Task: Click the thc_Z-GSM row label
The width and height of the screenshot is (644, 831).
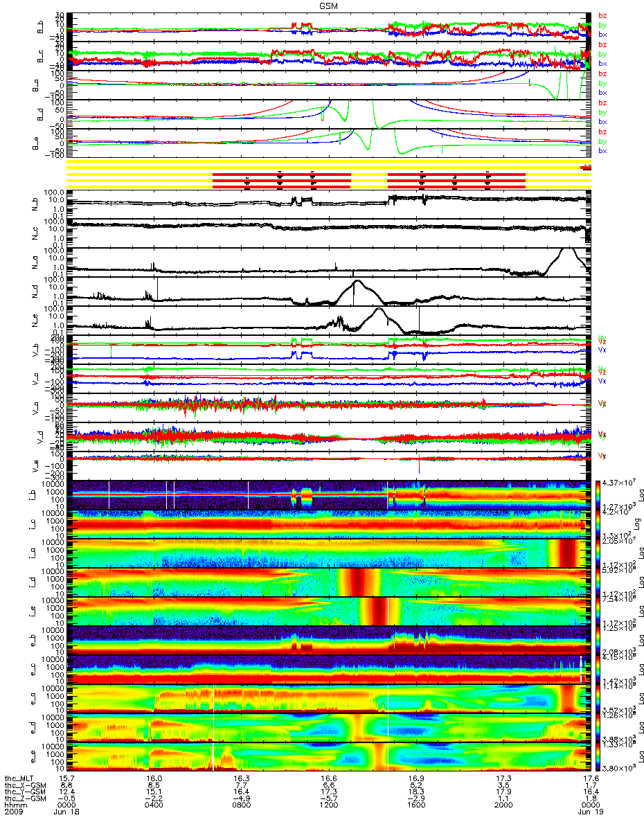Action: click(x=26, y=799)
